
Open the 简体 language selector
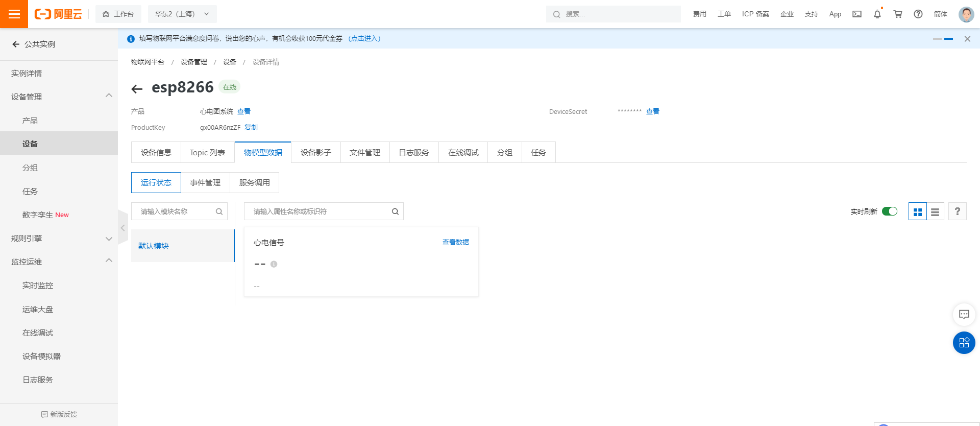[941, 14]
